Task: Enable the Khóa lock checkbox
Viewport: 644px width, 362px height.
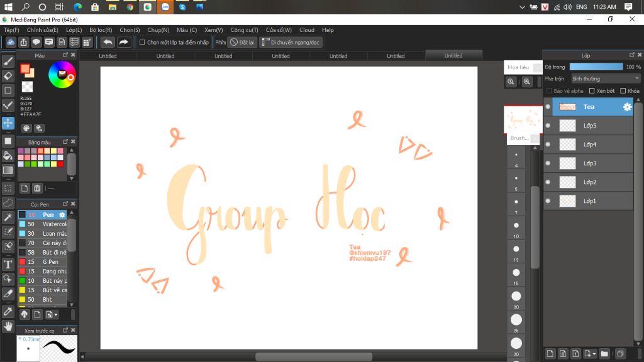Action: coord(623,91)
